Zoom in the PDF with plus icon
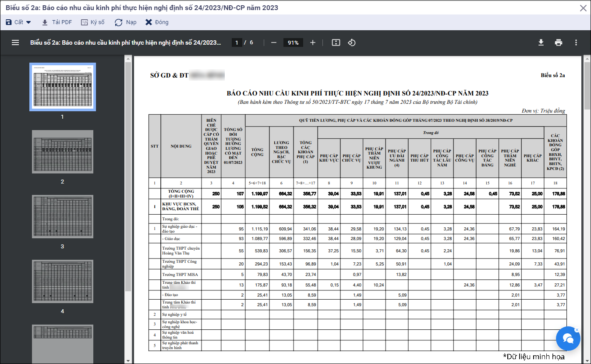This screenshot has height=364, width=591. click(313, 42)
